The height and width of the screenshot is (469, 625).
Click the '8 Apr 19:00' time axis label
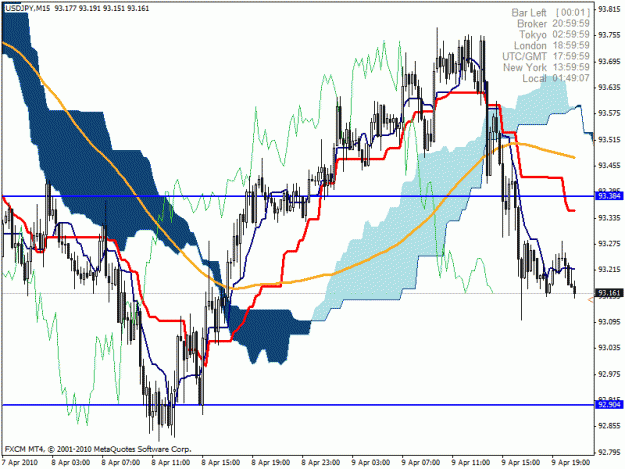coord(271,462)
